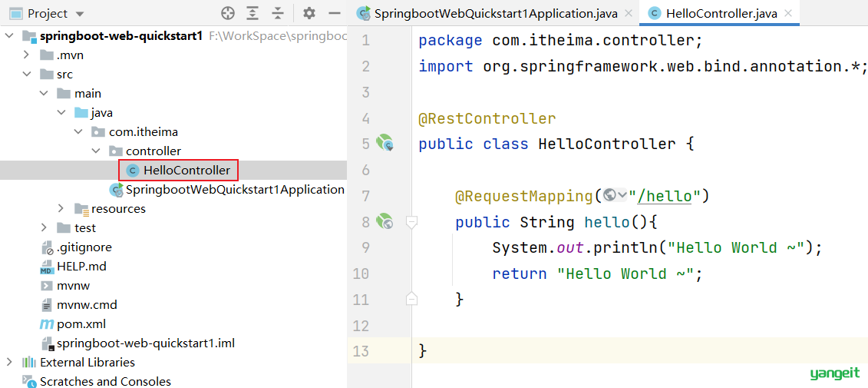The height and width of the screenshot is (388, 868).
Task: Select the pom.xml file
Action: click(x=74, y=324)
